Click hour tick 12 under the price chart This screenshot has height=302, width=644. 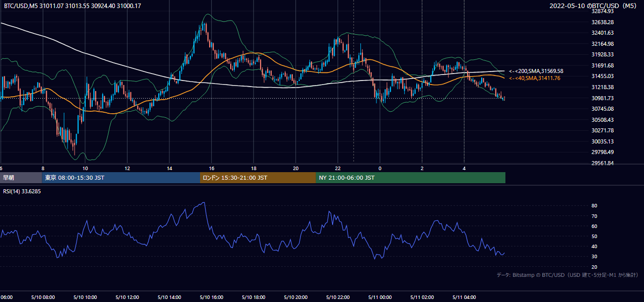127,168
